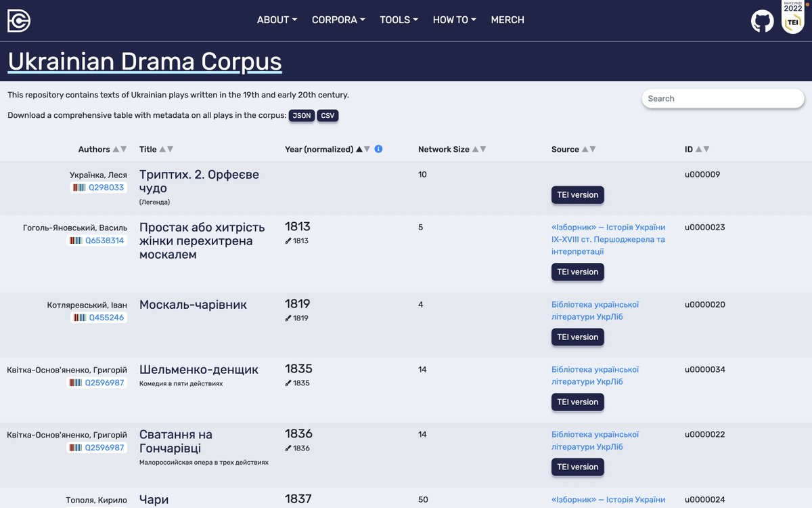Sort ID column descending arrow
This screenshot has width=812, height=508.
[x=706, y=149]
